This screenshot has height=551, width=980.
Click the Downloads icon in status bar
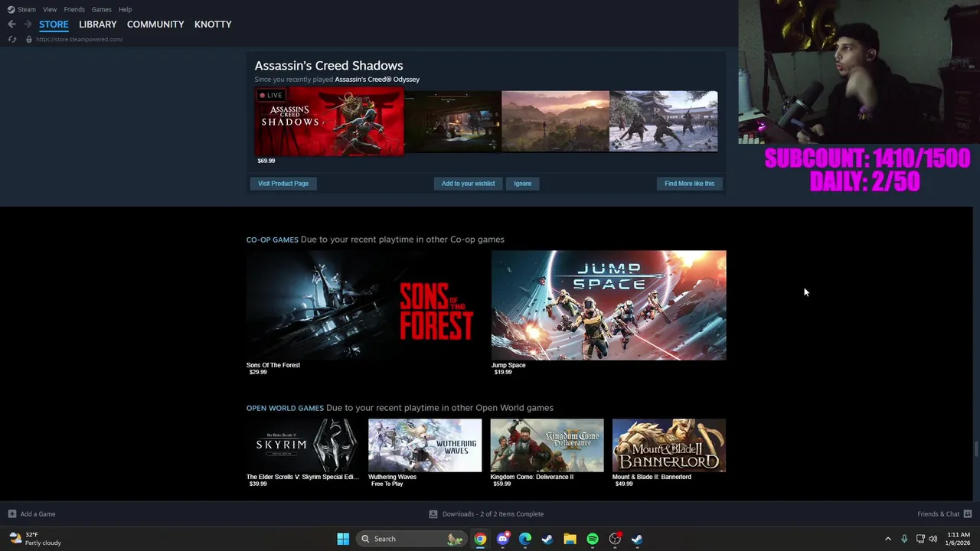click(433, 514)
